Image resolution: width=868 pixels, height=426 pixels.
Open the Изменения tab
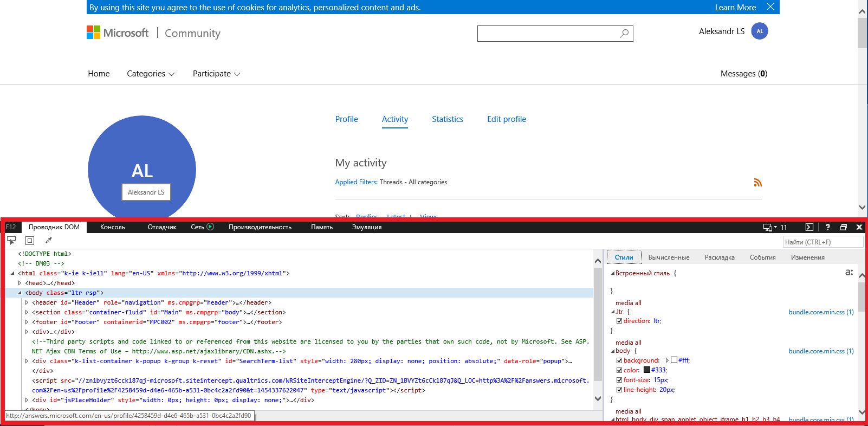807,257
